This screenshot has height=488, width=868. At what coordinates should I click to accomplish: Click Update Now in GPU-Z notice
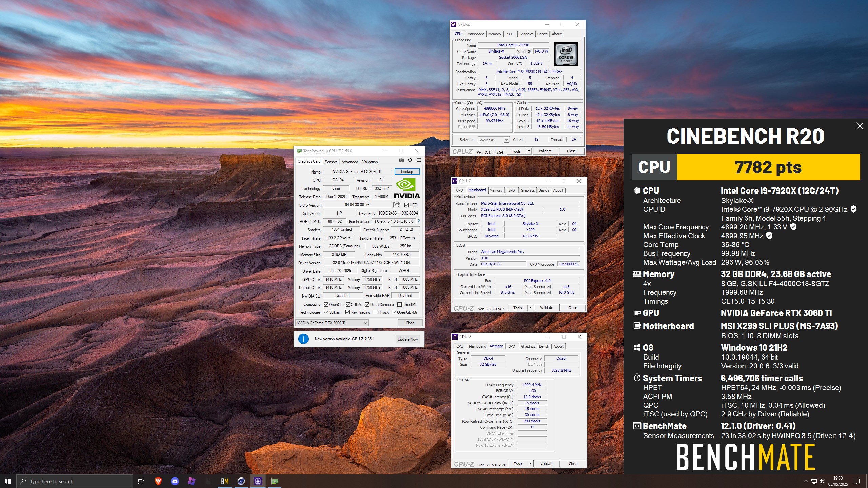click(x=408, y=339)
